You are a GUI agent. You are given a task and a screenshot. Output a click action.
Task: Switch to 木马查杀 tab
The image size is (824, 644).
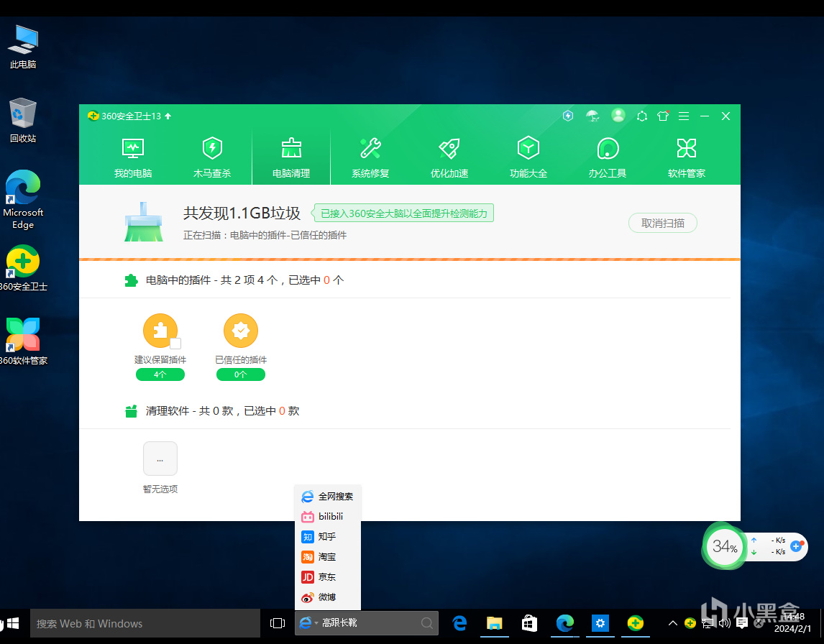point(212,157)
